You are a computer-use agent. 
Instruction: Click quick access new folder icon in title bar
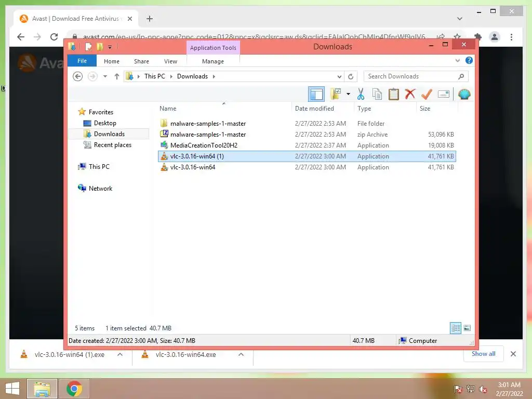tap(99, 46)
